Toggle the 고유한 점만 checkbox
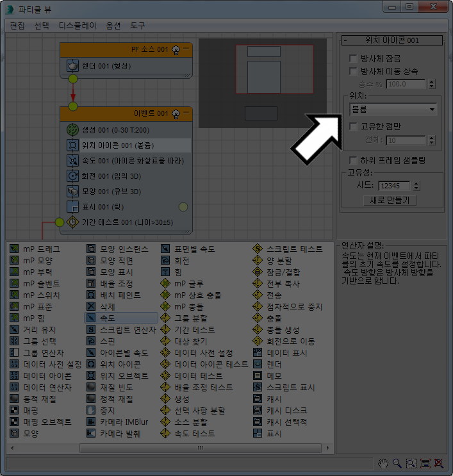This screenshot has height=476, width=453. click(353, 126)
